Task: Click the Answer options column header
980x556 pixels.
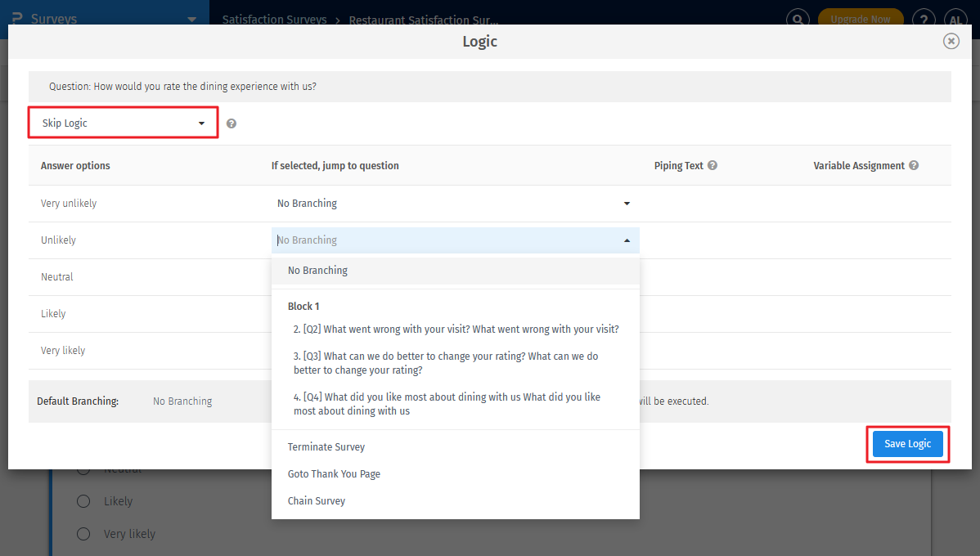Action: [75, 165]
